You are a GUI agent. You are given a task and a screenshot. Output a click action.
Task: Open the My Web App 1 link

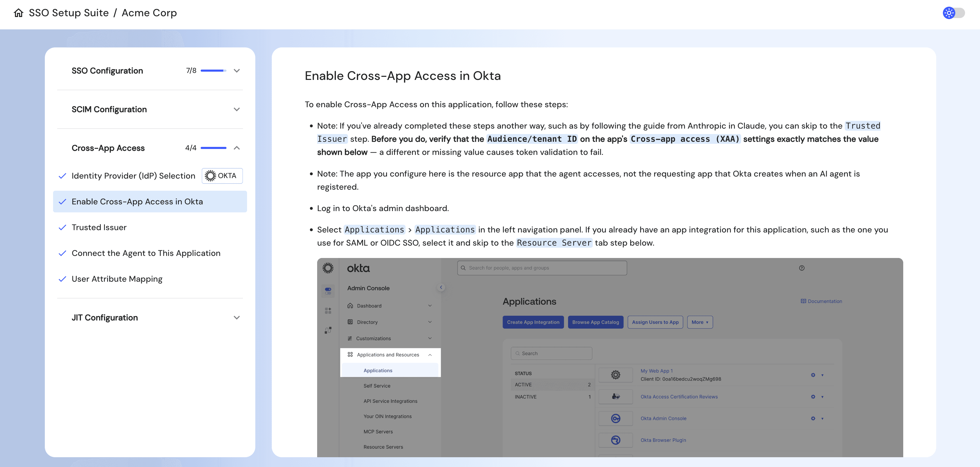pos(657,371)
